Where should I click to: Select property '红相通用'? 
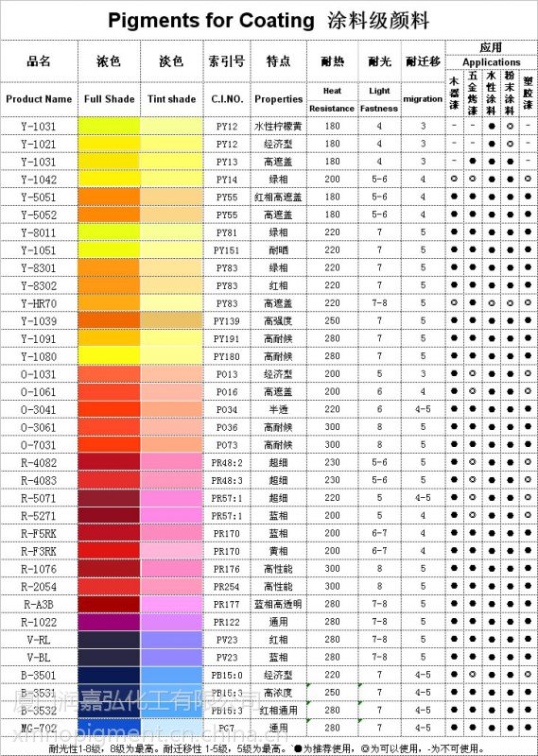click(x=278, y=711)
